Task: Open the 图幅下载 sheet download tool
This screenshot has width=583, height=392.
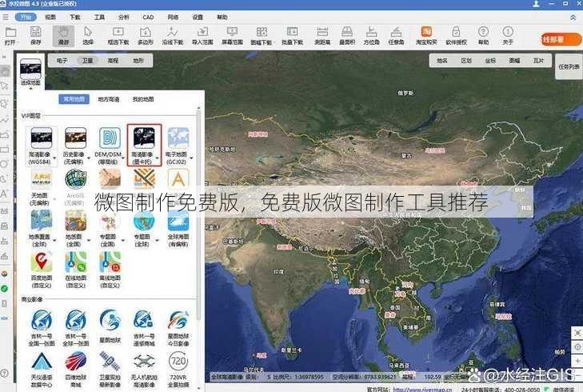Action: [x=262, y=35]
